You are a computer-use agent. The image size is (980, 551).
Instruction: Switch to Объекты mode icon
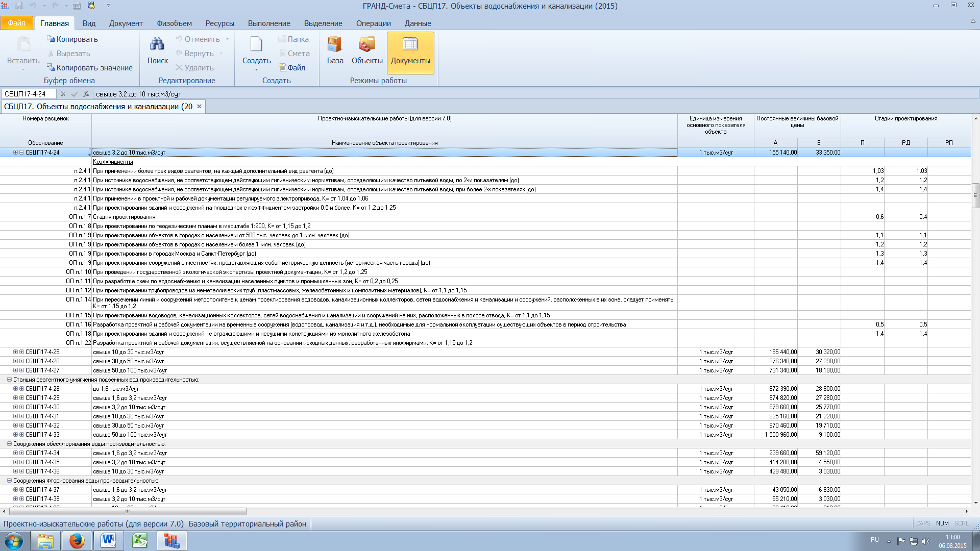tap(366, 45)
